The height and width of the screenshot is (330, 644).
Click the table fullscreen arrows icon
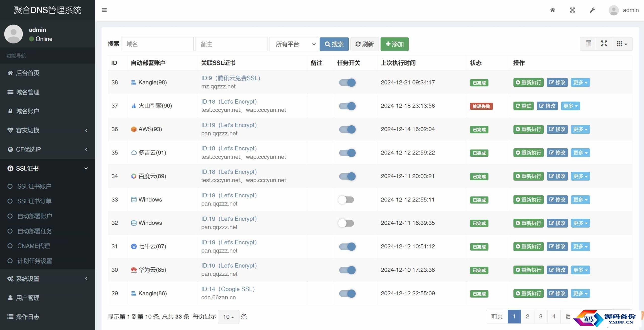[604, 44]
